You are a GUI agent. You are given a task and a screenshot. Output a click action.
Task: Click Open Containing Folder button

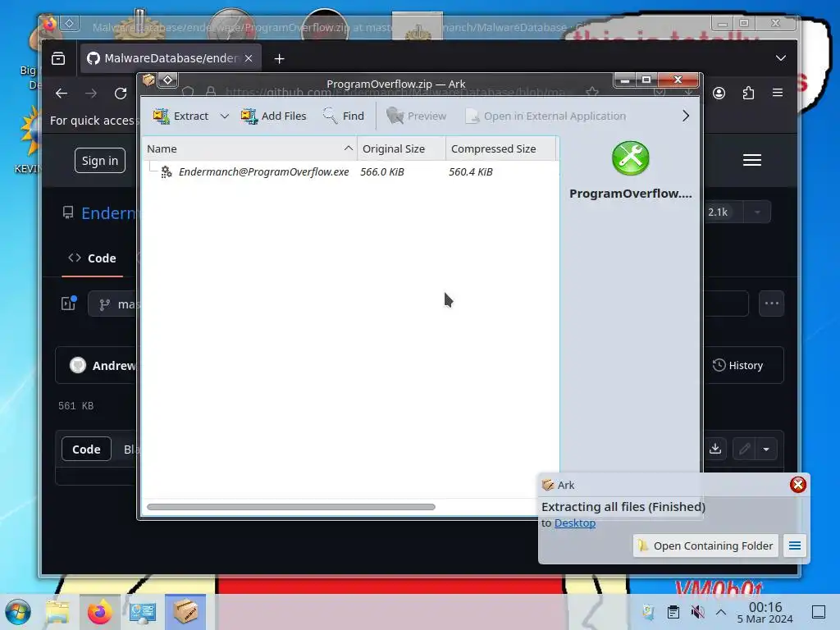(x=705, y=546)
